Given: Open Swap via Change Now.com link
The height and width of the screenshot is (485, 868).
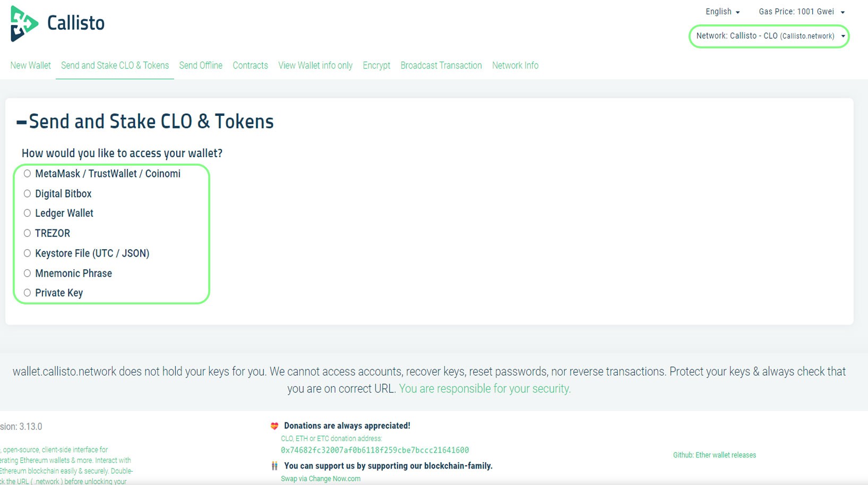Looking at the screenshot, I should (321, 479).
